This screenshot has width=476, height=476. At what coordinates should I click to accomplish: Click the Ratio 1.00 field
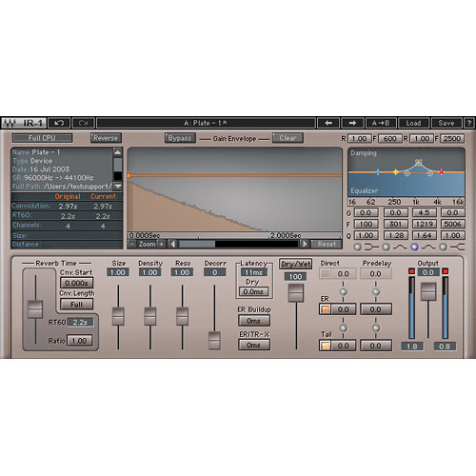(79, 341)
